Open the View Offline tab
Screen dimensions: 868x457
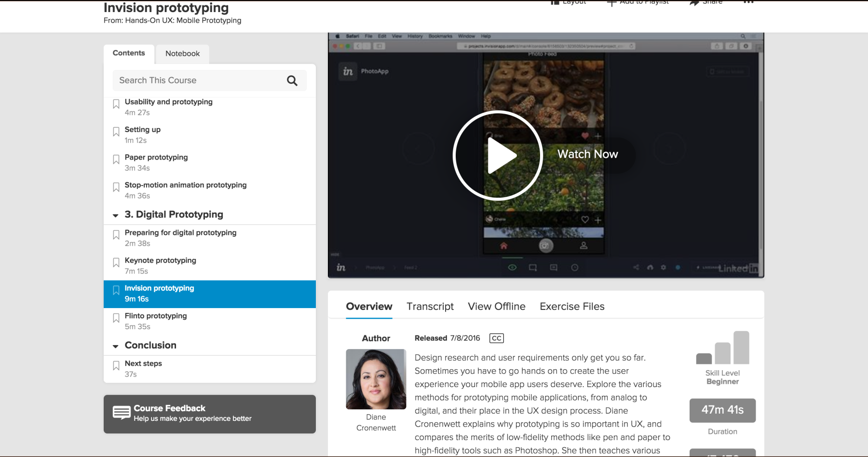497,307
